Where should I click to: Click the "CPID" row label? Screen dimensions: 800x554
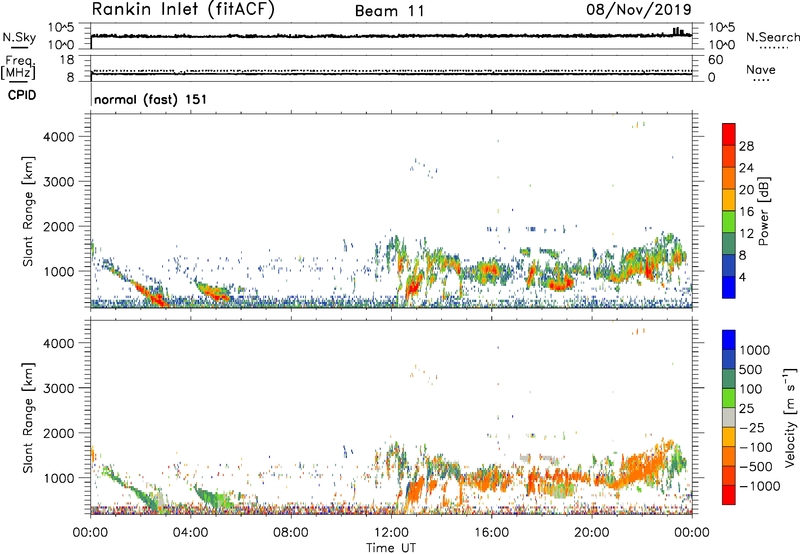22,95
